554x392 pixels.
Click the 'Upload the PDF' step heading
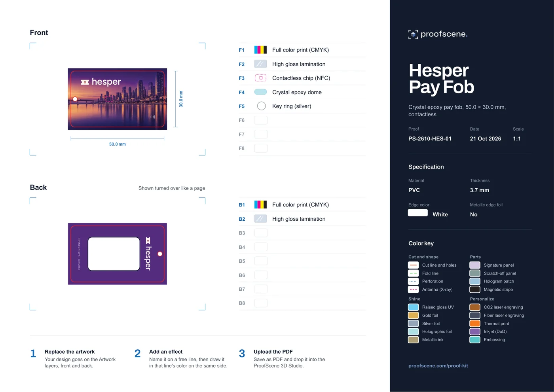pyautogui.click(x=273, y=352)
